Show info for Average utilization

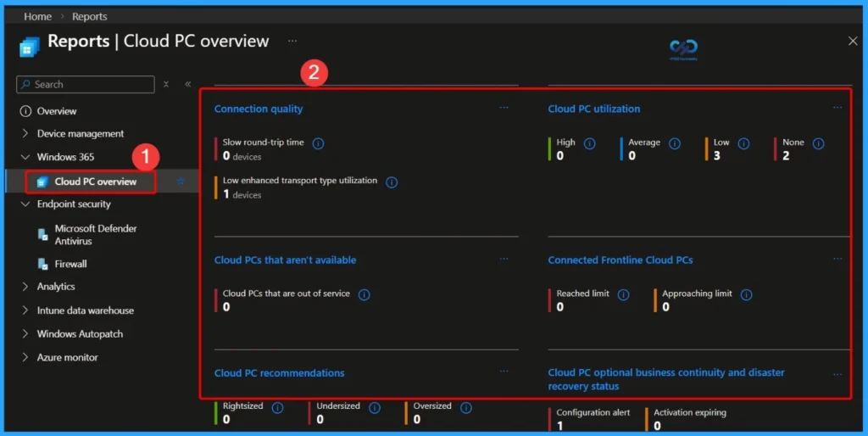[x=674, y=143]
